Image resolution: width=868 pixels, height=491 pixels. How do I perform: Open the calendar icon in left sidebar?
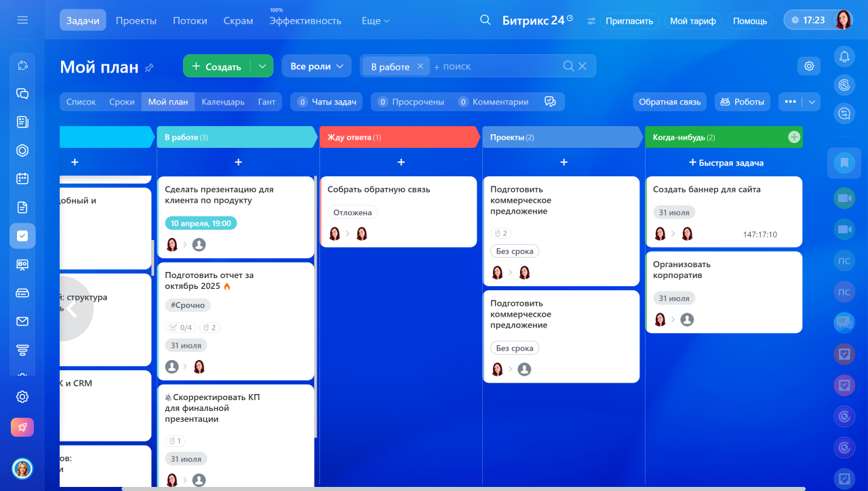pyautogui.click(x=22, y=179)
